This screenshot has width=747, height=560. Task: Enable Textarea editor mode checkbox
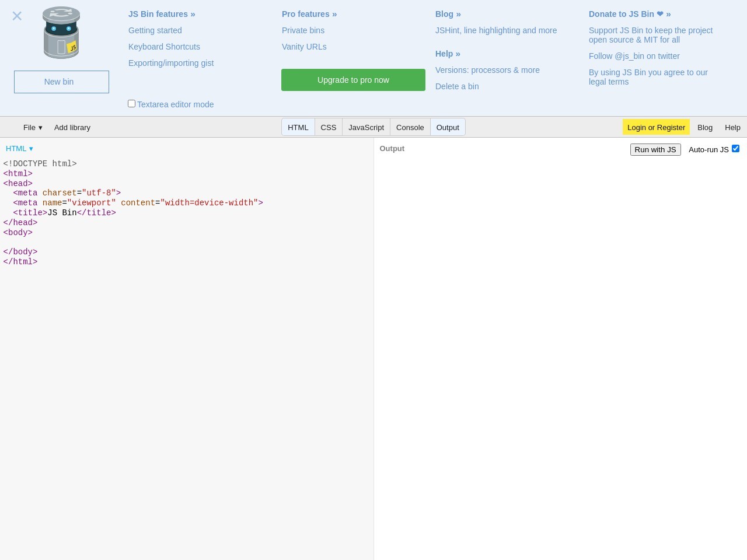click(132, 104)
